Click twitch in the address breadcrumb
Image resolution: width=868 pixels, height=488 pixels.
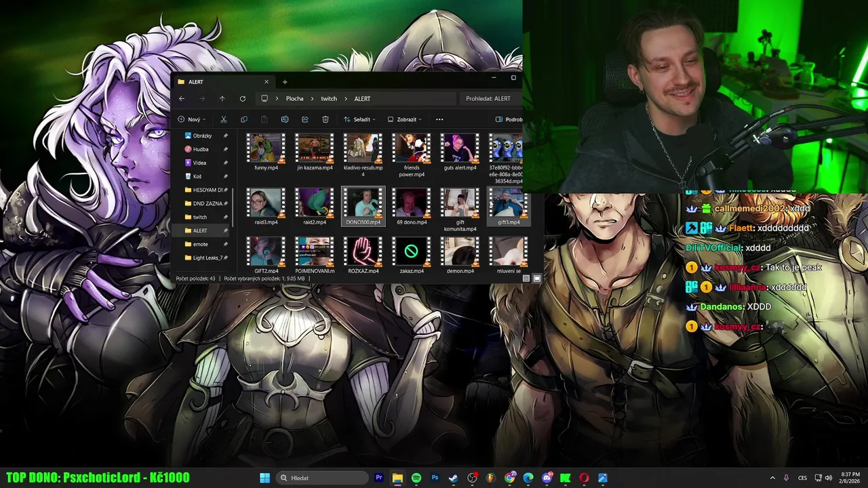329,99
